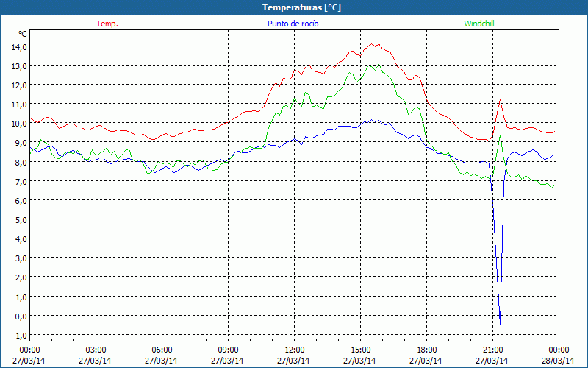Click the 2,0 y-axis value
588x368 pixels.
(x=21, y=277)
